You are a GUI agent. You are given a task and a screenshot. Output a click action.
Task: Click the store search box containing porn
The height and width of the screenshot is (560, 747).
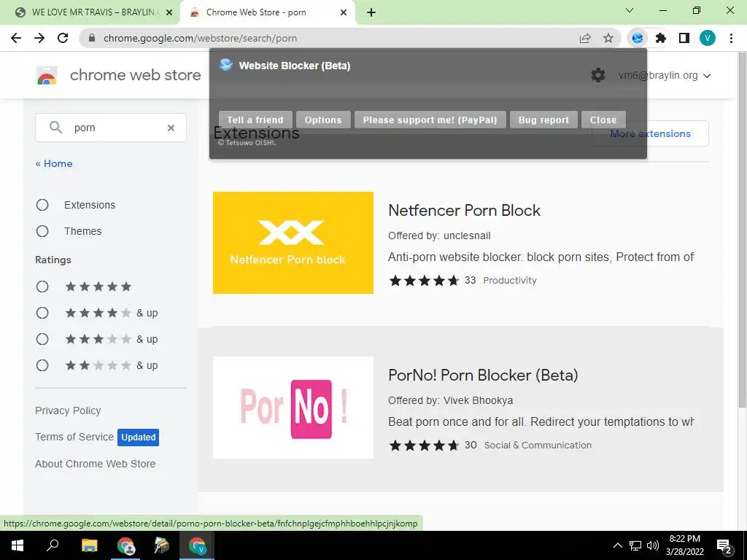point(111,128)
